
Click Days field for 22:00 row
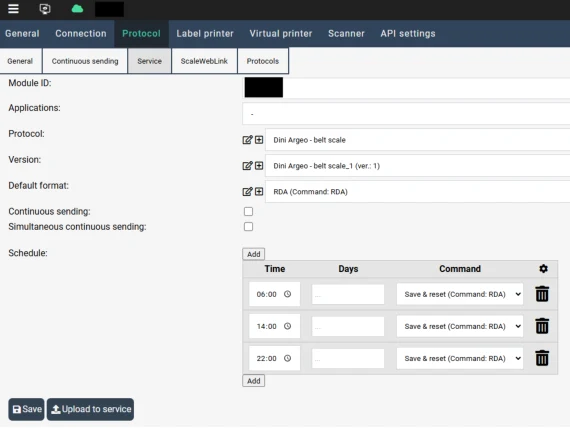[x=348, y=359]
